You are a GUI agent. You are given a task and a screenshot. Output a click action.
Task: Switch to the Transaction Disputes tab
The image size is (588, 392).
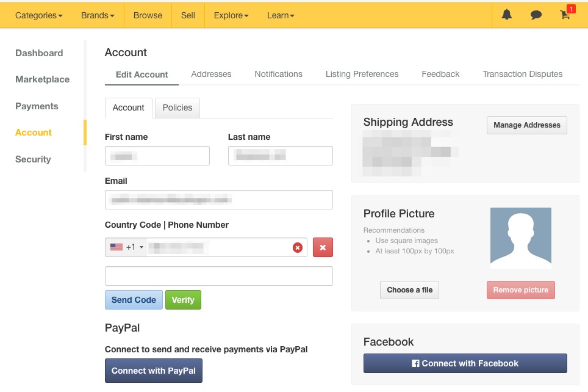(x=522, y=74)
